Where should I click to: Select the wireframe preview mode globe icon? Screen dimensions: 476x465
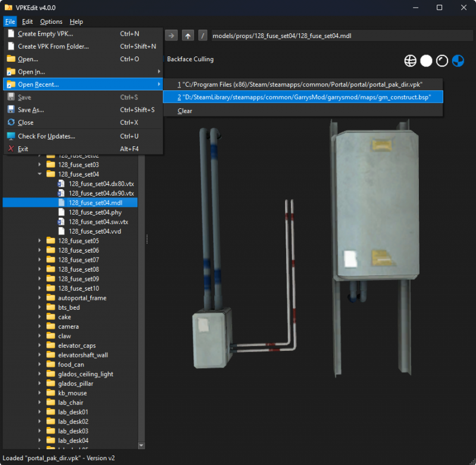tap(410, 60)
